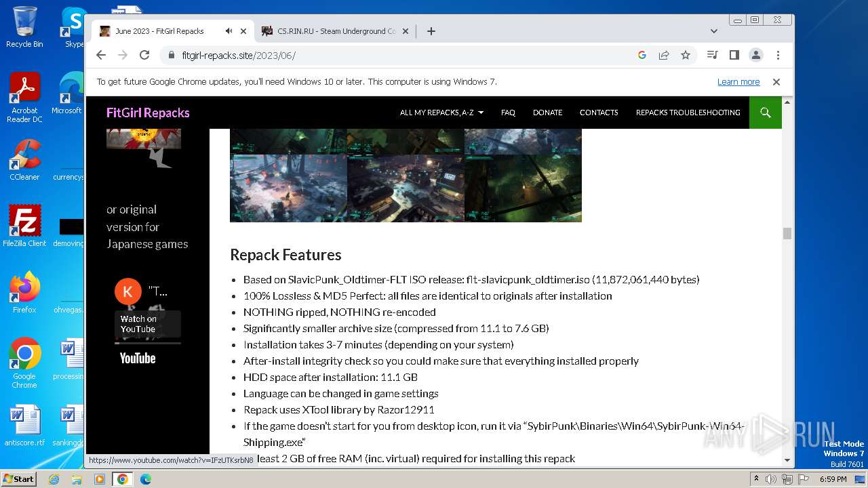This screenshot has width=868, height=488.
Task: Open the site search with the green magnifier
Action: point(766,113)
